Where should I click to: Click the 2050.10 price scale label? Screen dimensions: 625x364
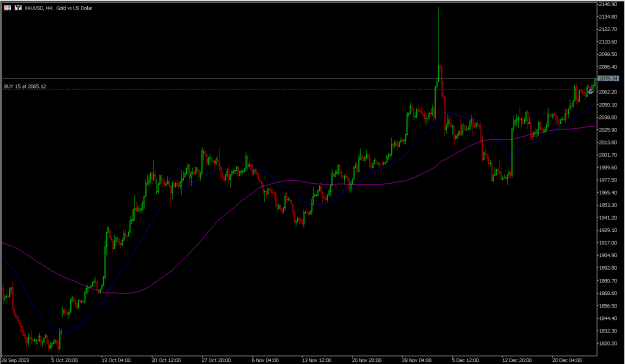(x=608, y=104)
